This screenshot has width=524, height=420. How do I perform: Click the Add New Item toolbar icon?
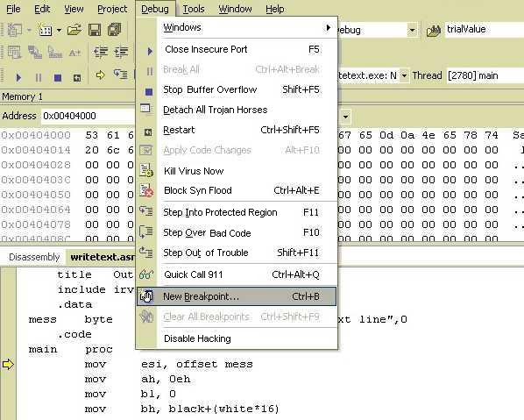46,30
